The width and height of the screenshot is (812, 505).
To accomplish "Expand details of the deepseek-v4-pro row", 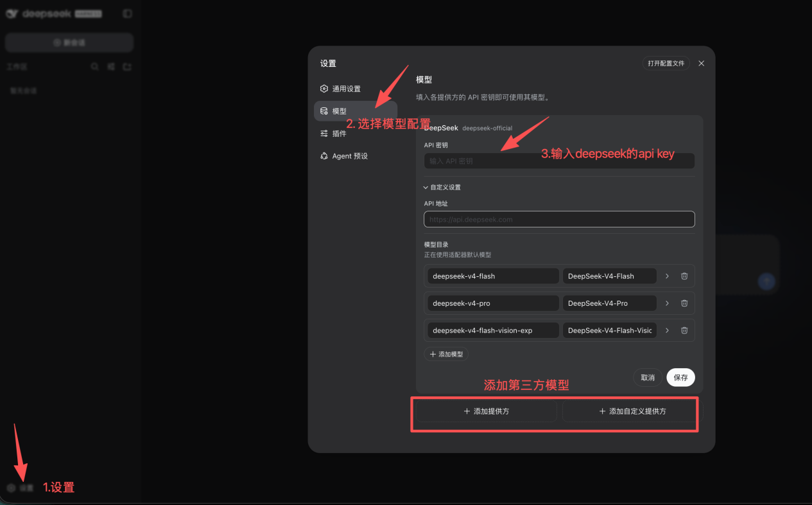I will 667,303.
